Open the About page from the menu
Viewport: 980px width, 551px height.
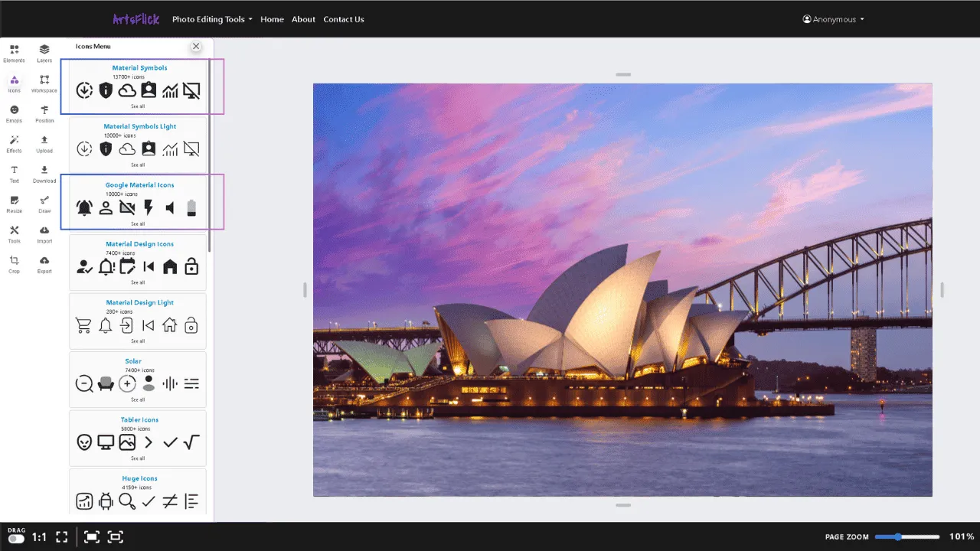coord(303,19)
